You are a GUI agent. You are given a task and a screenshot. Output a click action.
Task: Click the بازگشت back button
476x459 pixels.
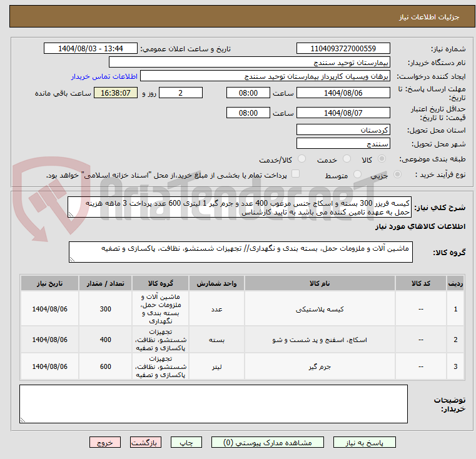pyautogui.click(x=145, y=442)
